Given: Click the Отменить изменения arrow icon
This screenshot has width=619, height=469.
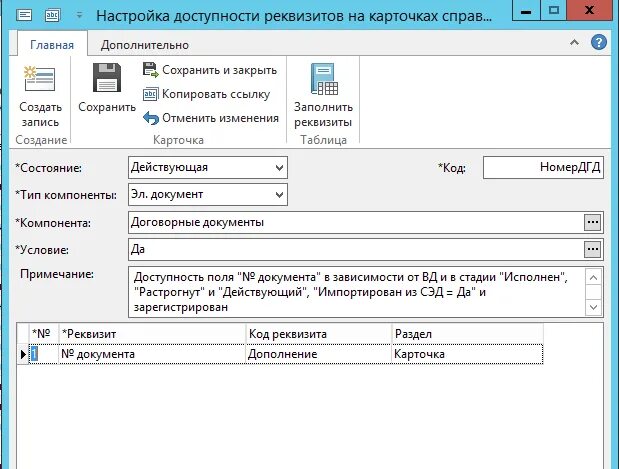Looking at the screenshot, I should click(150, 118).
